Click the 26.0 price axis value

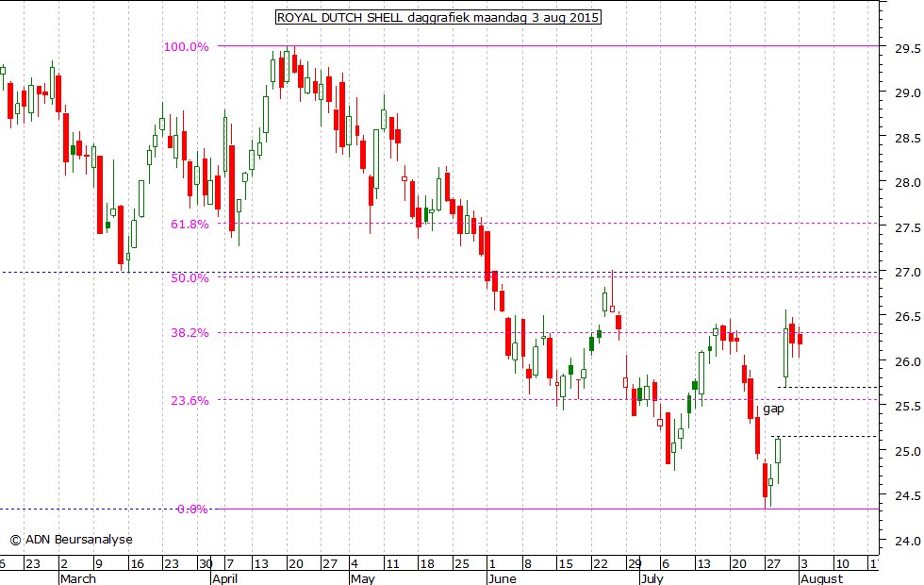(x=907, y=361)
